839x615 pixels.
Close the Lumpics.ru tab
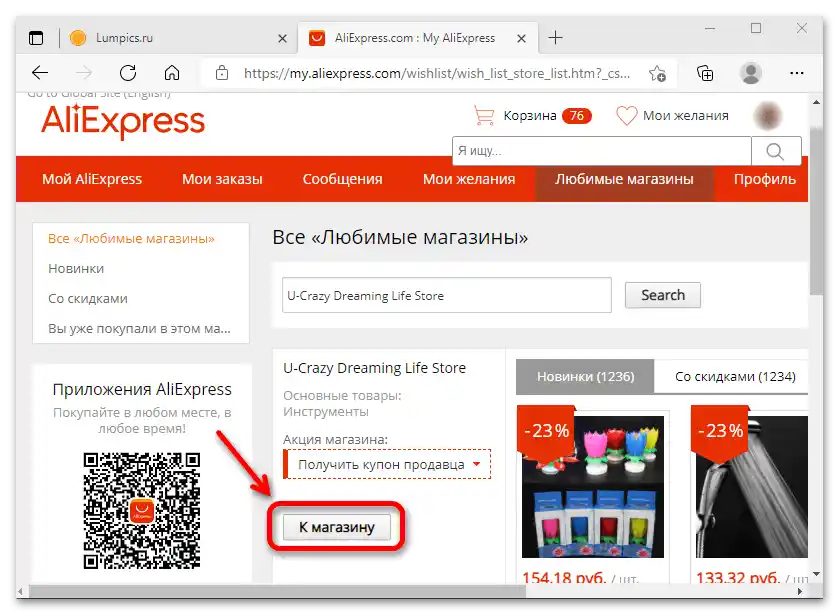[283, 39]
